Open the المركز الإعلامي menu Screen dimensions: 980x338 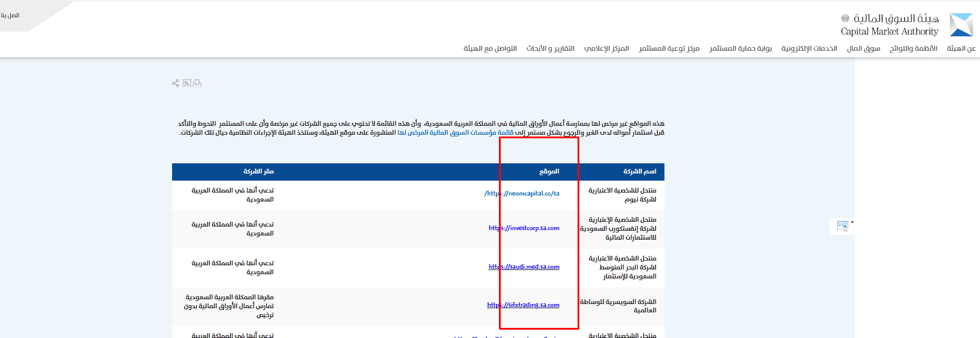(606, 48)
